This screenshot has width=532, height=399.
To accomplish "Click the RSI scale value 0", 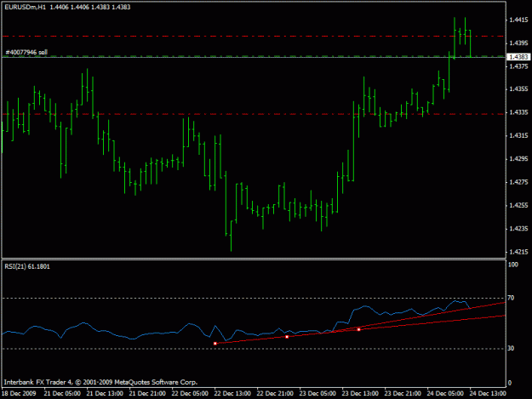I will point(509,384).
